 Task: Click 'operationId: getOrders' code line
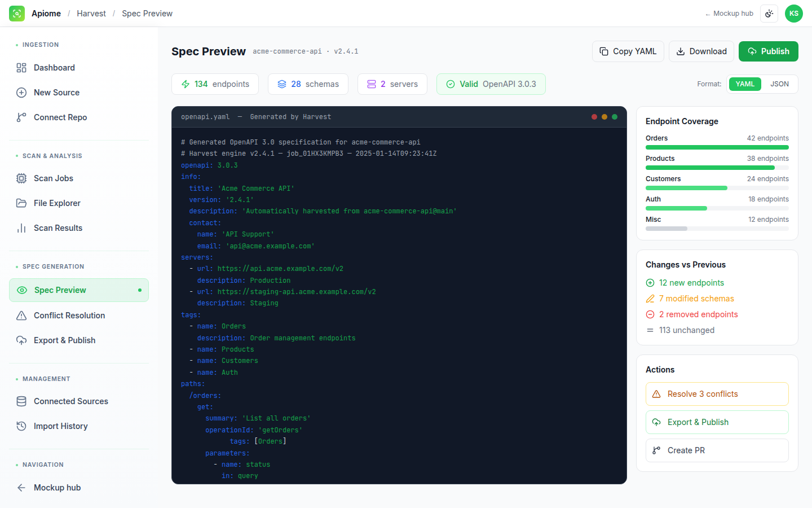[x=254, y=430]
